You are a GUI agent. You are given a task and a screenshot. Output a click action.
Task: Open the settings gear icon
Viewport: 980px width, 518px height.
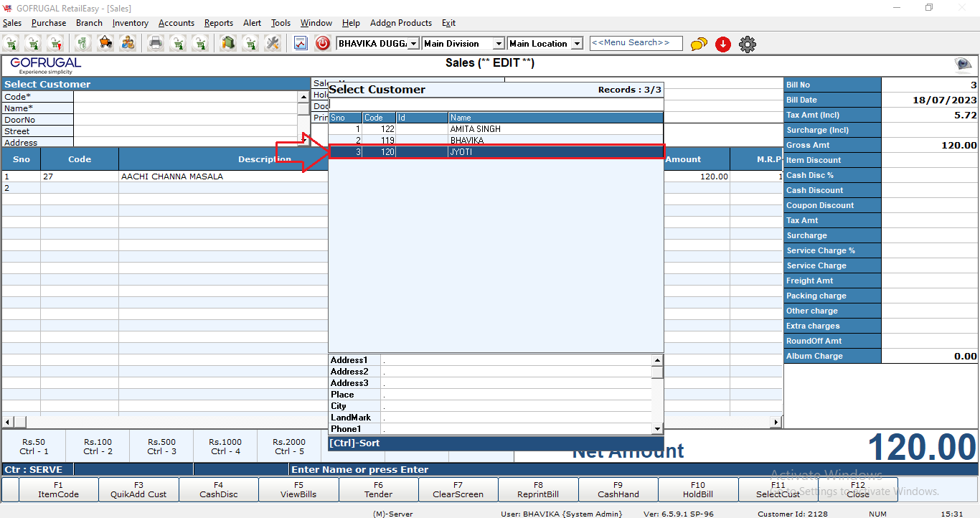(748, 44)
